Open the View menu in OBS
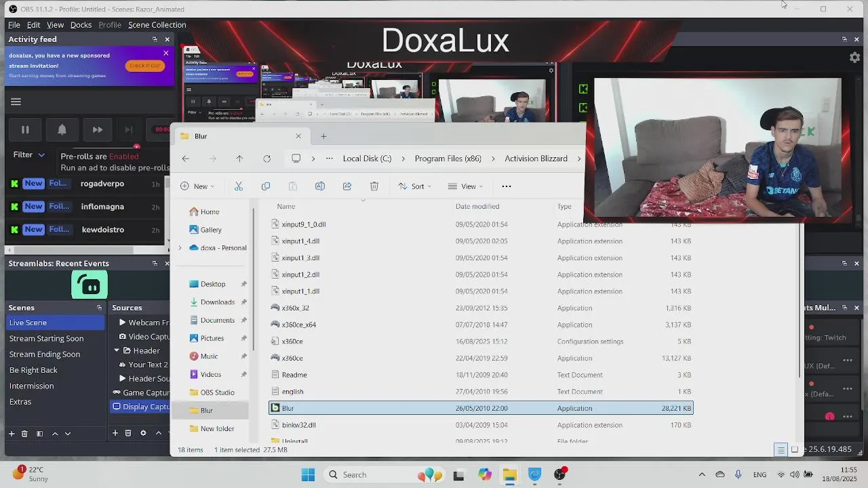This screenshot has height=488, width=868. [55, 24]
